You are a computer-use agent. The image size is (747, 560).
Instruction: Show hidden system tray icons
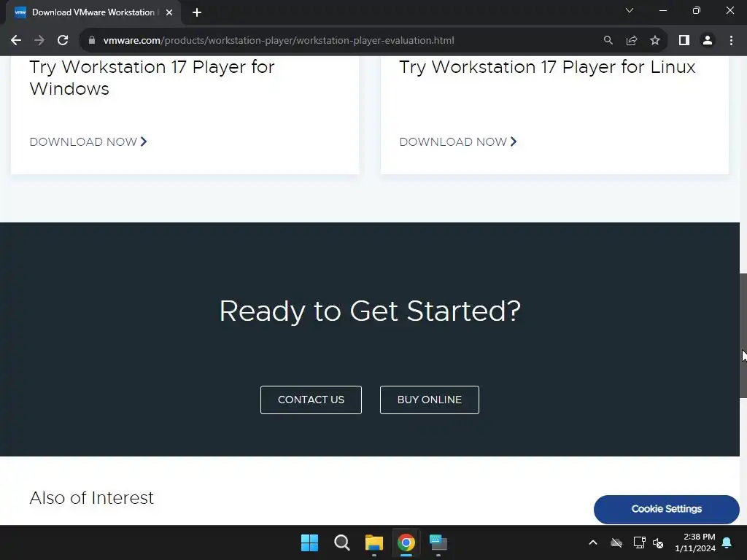click(593, 542)
